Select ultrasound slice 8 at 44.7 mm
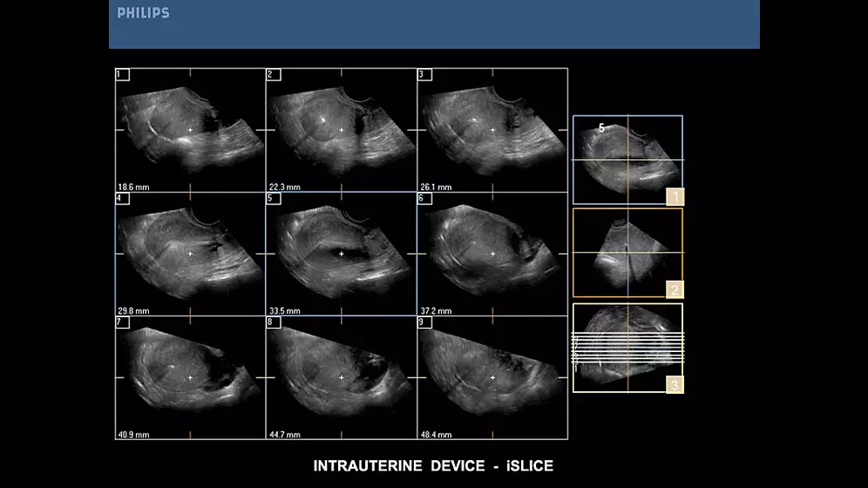The height and width of the screenshot is (488, 868). tap(342, 378)
